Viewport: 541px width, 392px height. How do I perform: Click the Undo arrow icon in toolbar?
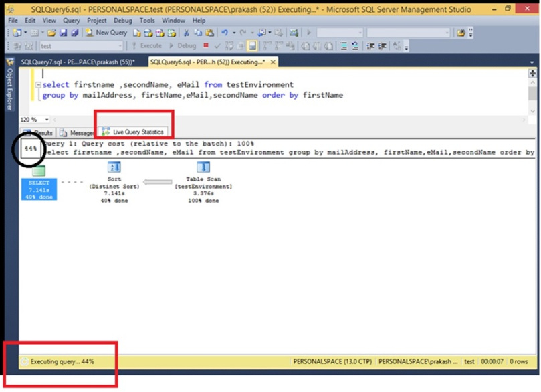(225, 33)
